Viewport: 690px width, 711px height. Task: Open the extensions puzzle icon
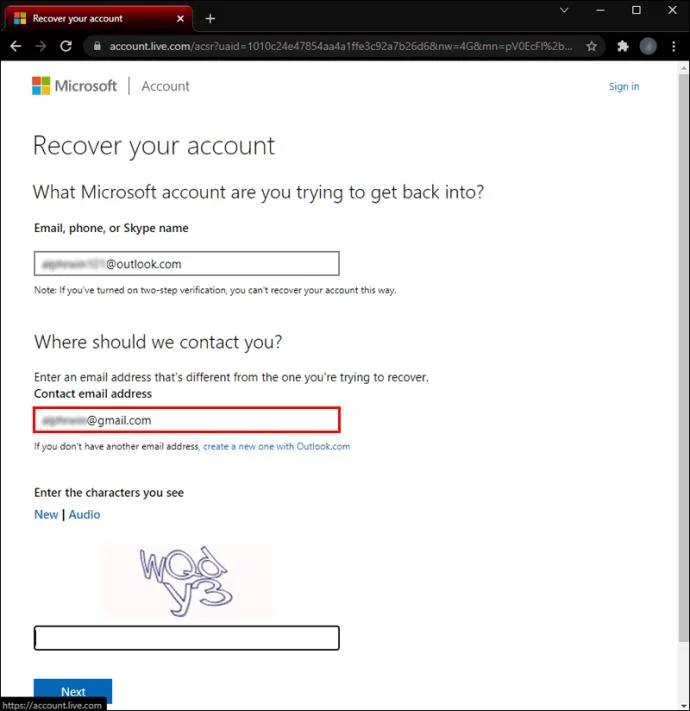[x=623, y=46]
